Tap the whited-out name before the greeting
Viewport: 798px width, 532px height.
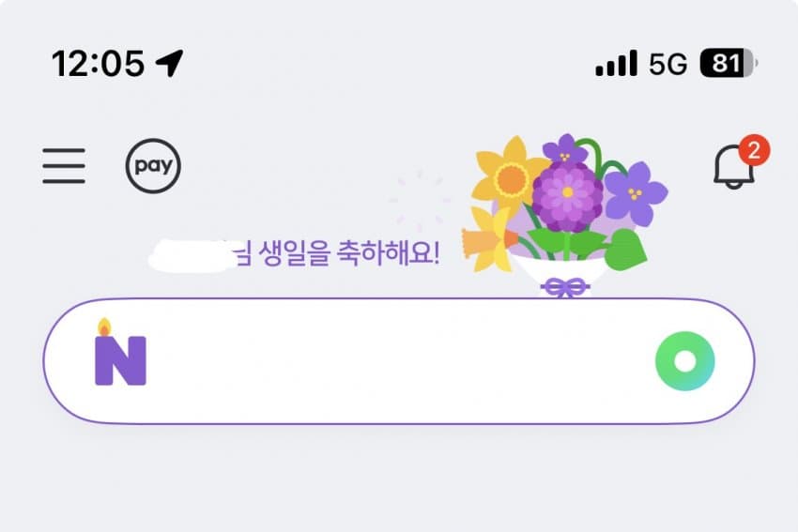(192, 254)
